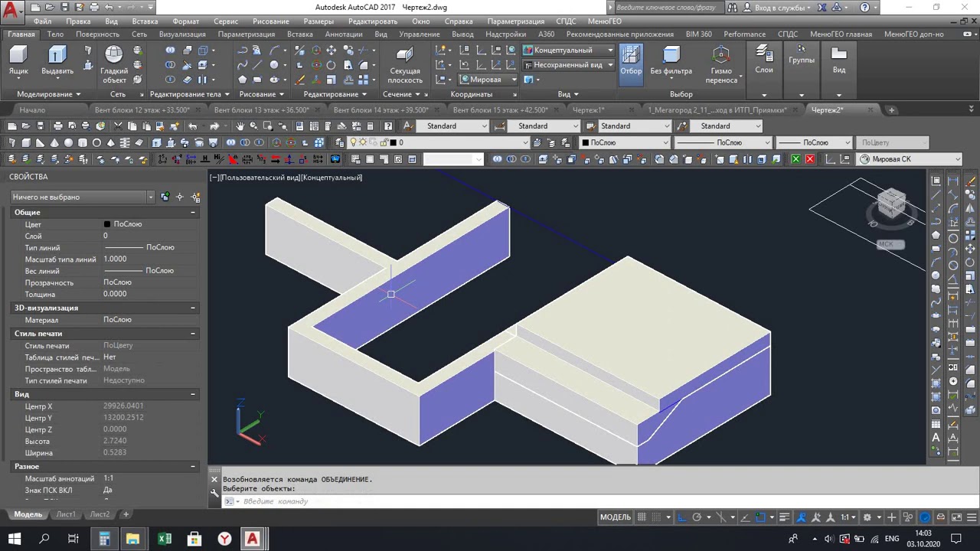Image resolution: width=980 pixels, height=551 pixels.
Task: Open the Несохраненный вид view dropdown
Action: point(568,65)
